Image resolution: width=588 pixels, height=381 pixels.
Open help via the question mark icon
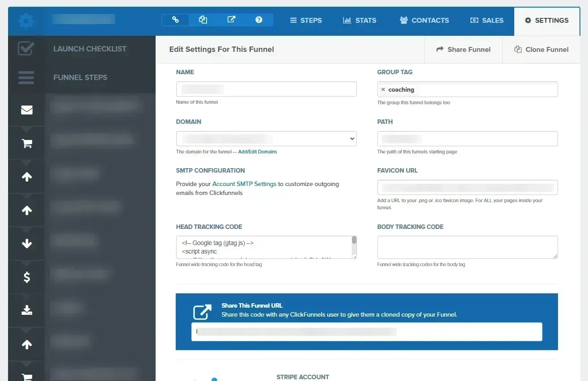[x=259, y=20]
